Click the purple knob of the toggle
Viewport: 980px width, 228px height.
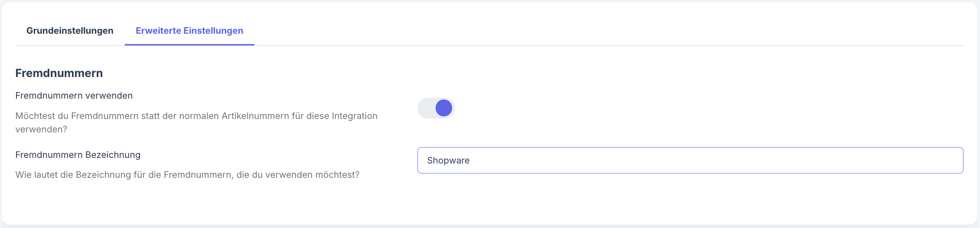coord(443,108)
